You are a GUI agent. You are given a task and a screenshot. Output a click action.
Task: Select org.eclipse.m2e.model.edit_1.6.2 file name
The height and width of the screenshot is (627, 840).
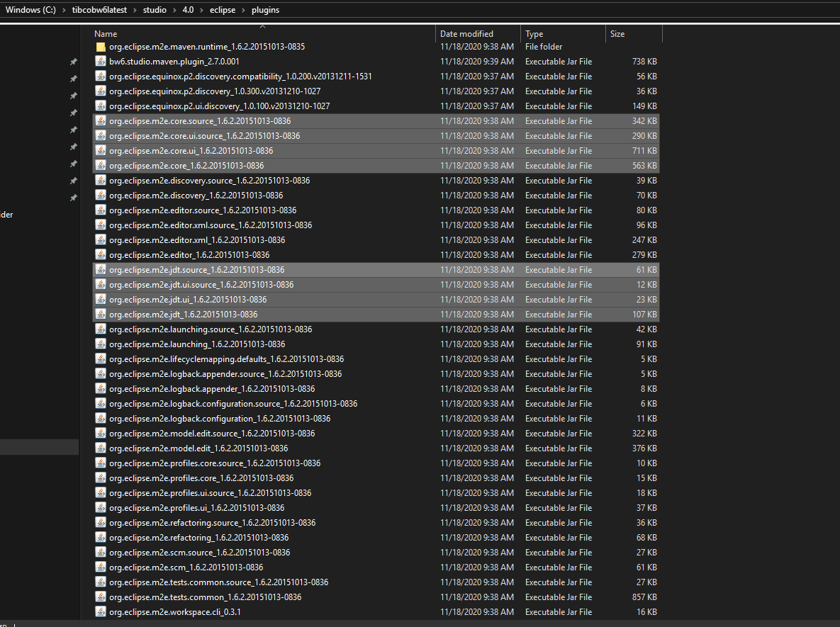pos(198,448)
